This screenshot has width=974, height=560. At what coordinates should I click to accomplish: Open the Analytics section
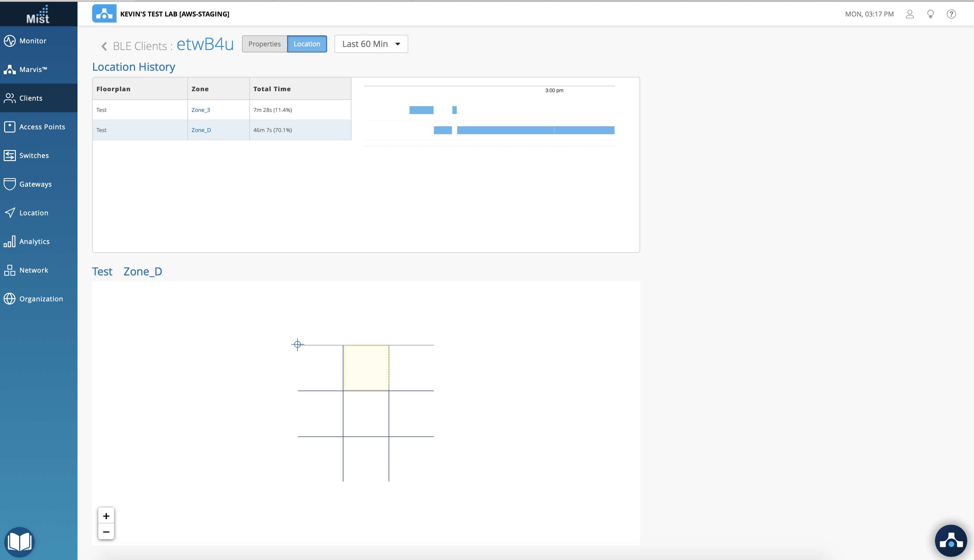click(34, 242)
